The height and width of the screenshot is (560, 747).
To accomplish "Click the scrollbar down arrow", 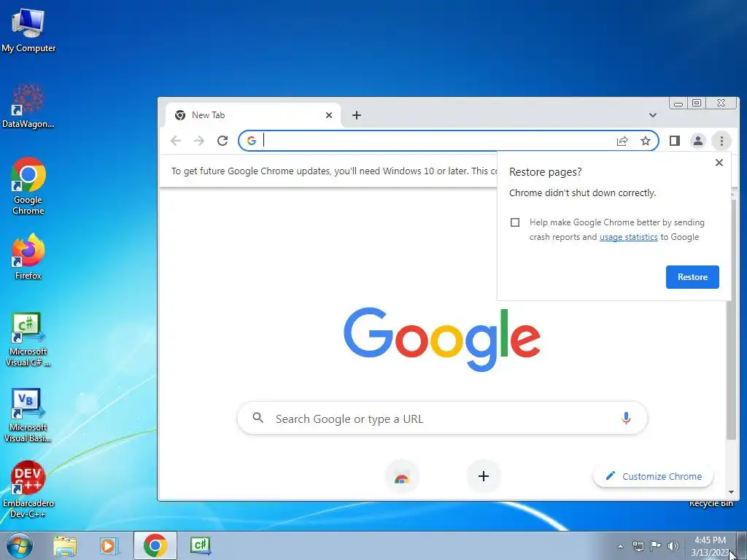I will click(x=731, y=492).
